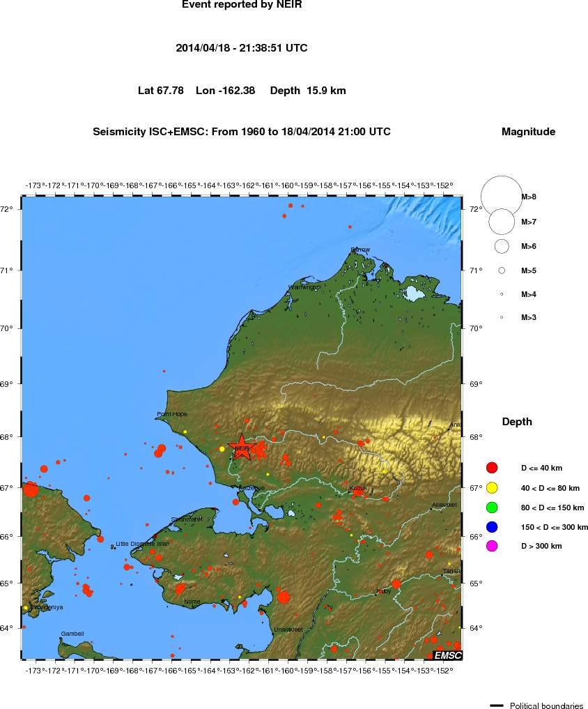Click the magenta D > 300 km swatch
This screenshot has height=709, width=588.
click(492, 546)
